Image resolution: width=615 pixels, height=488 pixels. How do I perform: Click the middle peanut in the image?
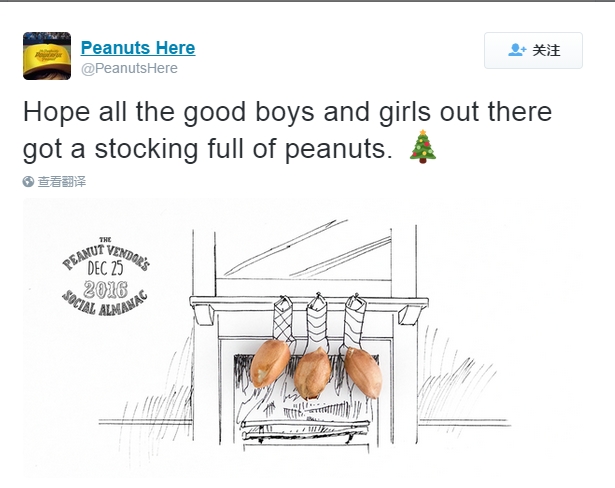311,373
